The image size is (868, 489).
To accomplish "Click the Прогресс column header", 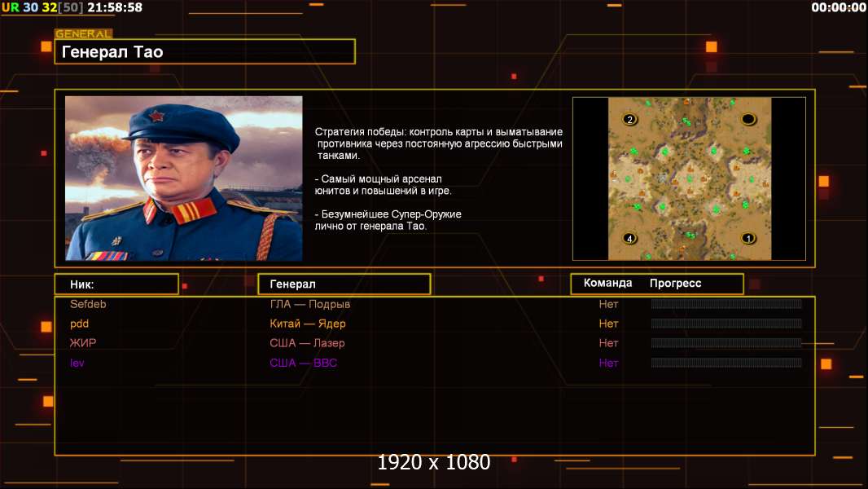I will pos(675,283).
